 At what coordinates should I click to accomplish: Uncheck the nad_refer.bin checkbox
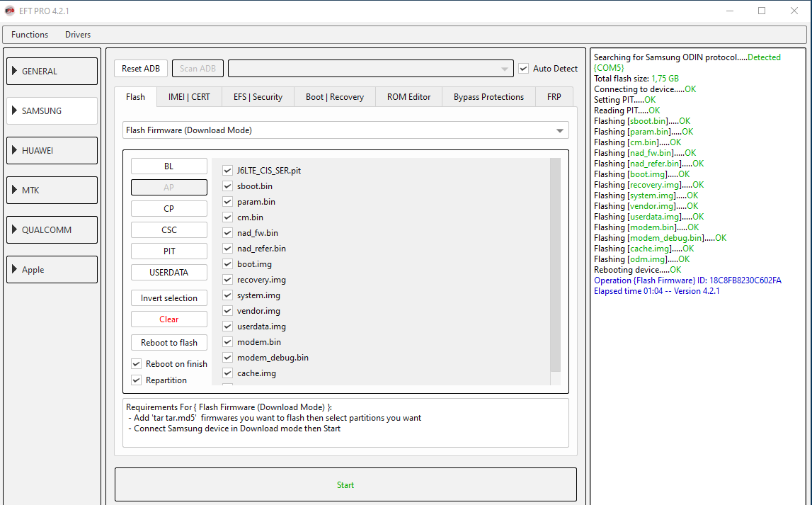[227, 248]
